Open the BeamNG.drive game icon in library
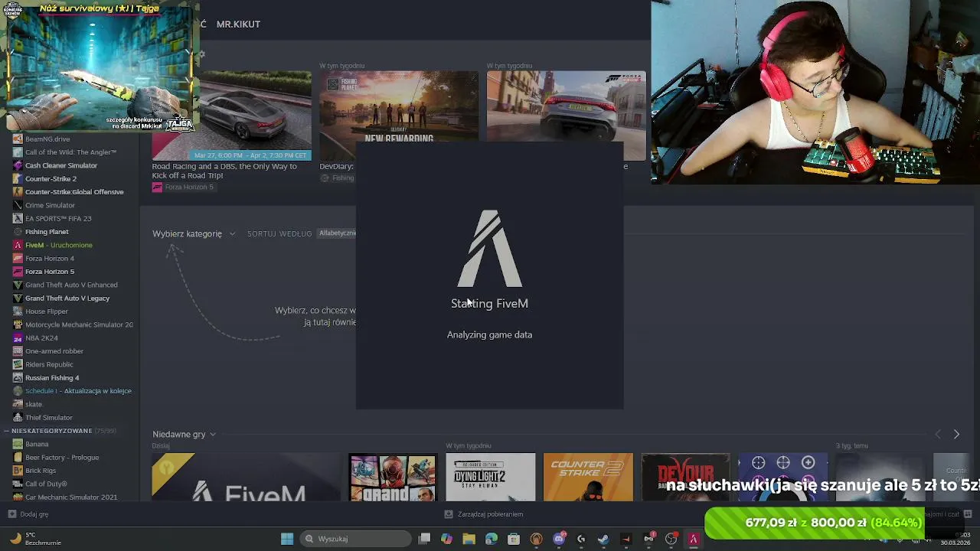 [18, 139]
